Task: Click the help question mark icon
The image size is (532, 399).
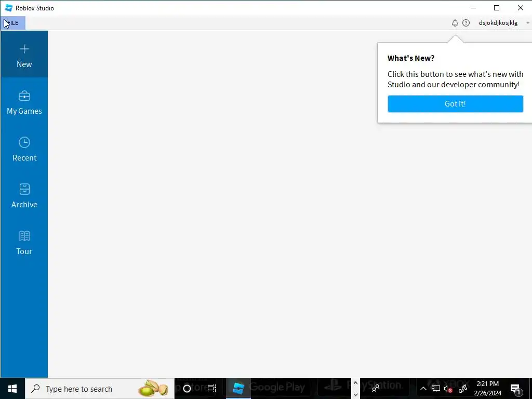Action: pyautogui.click(x=466, y=23)
